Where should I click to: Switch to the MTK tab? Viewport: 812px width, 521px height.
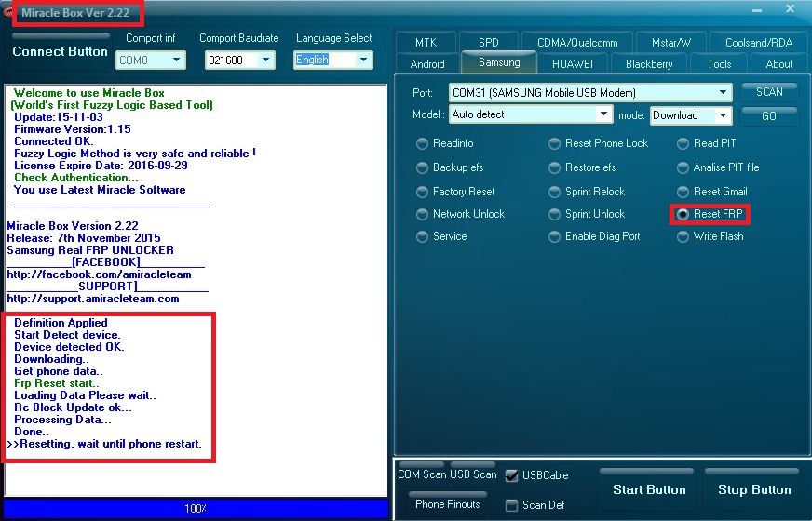pyautogui.click(x=426, y=43)
